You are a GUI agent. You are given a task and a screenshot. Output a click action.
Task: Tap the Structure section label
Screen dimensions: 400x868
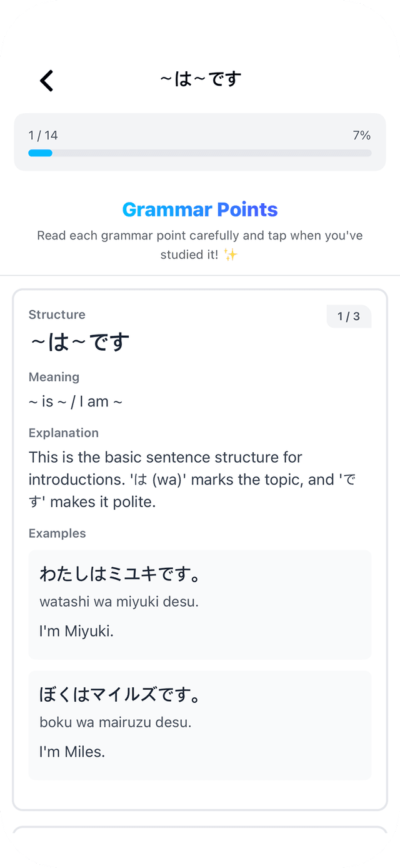[56, 315]
